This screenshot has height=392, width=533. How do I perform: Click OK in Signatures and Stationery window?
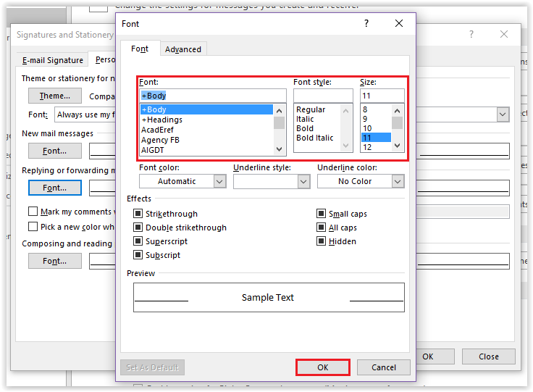[x=434, y=356]
